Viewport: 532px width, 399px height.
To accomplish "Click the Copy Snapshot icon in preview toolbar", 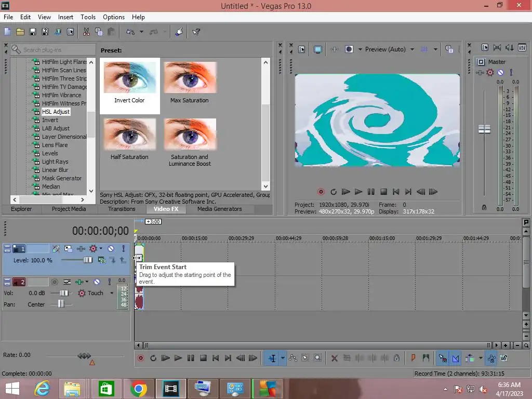I will tap(449, 49).
